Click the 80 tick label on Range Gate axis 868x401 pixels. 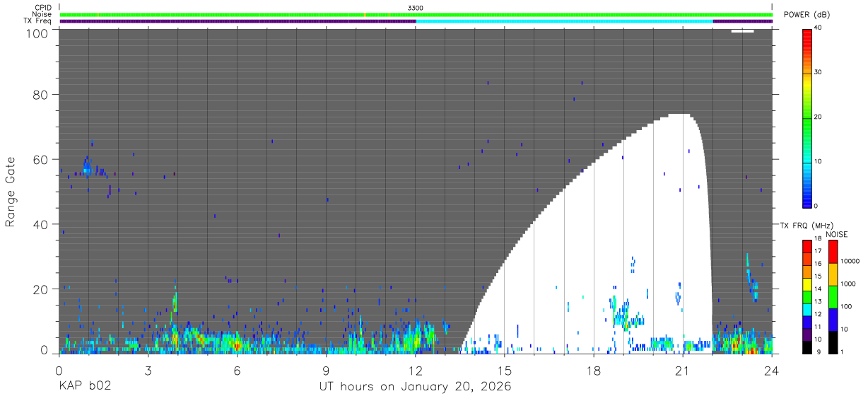pos(41,95)
